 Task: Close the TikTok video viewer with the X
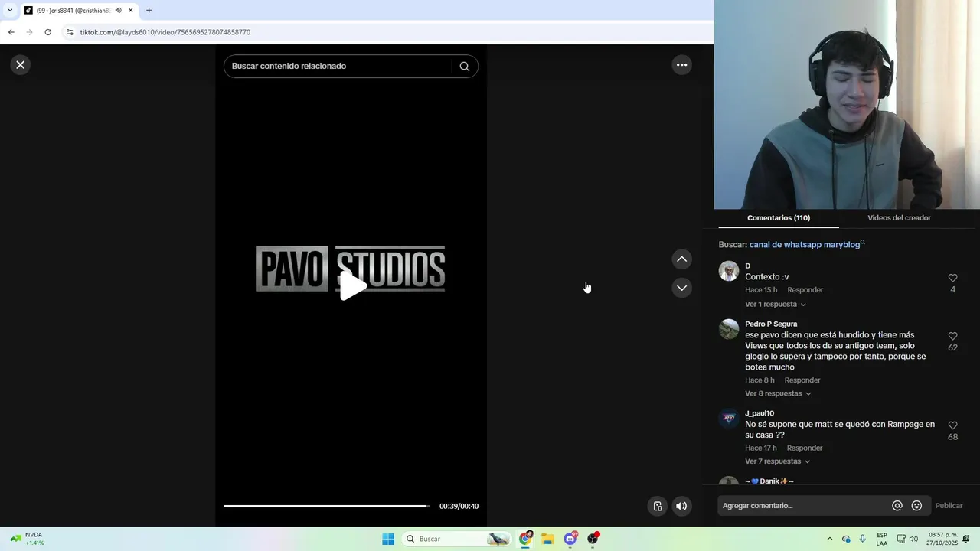[21, 65]
